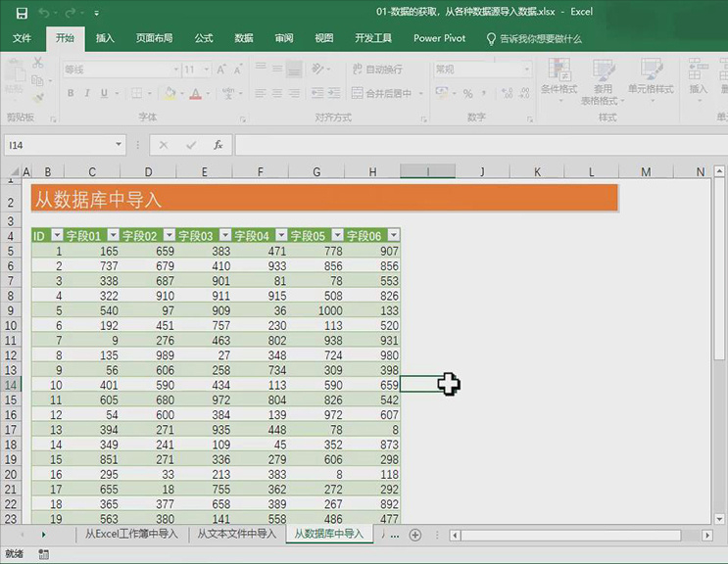Open the 文件 tab
The image size is (728, 564).
pos(22,38)
